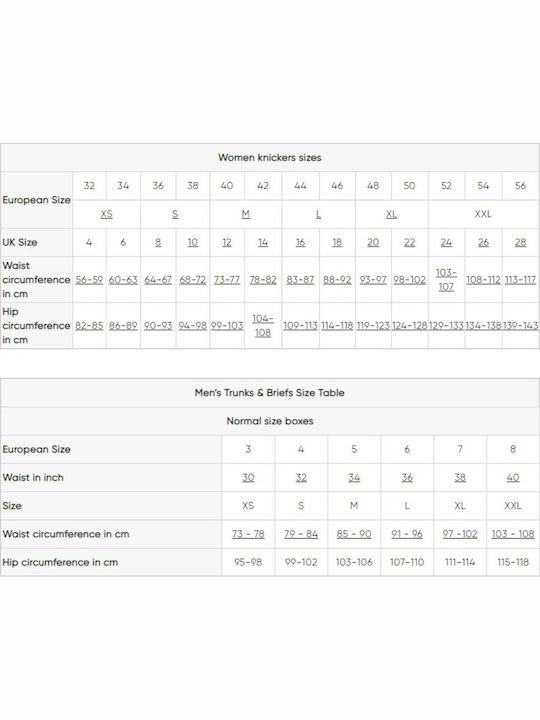Click the L size link for women

[318, 214]
